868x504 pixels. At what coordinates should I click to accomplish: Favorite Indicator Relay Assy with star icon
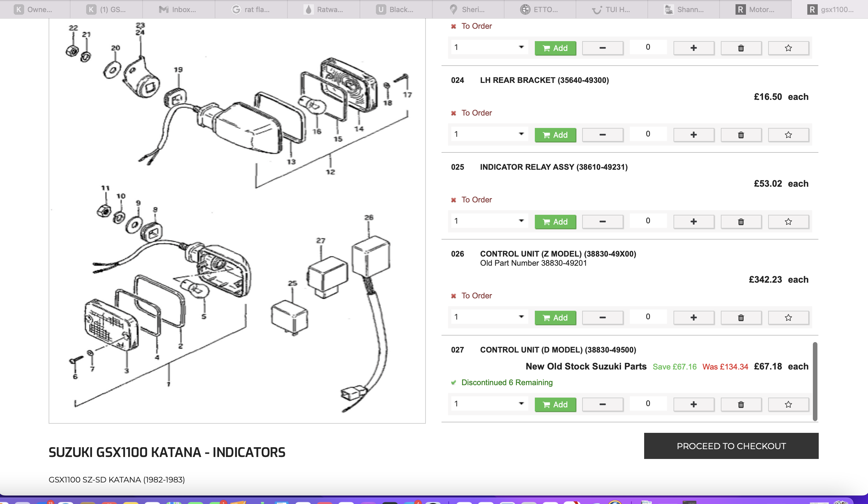(788, 222)
